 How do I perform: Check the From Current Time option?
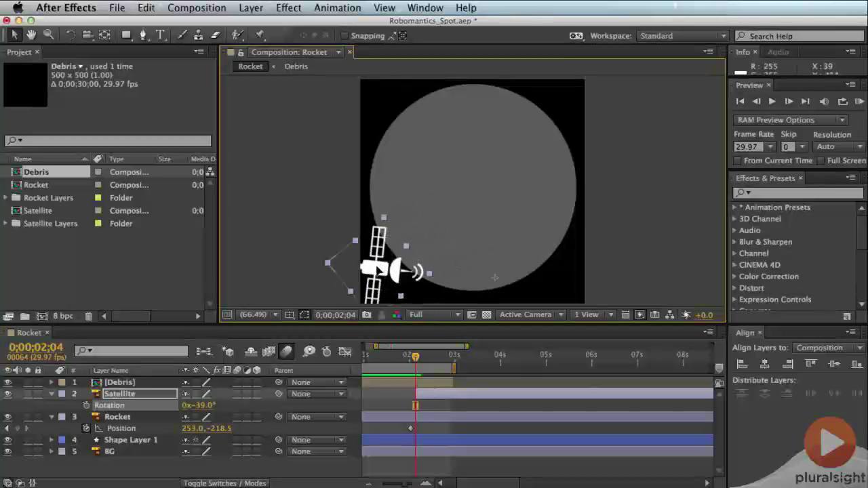pyautogui.click(x=738, y=161)
